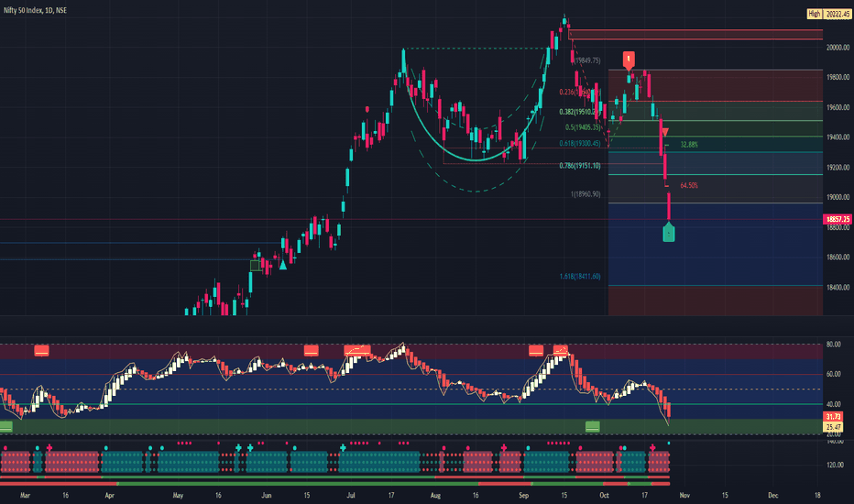
Task: Click the 20000.00 price axis label
Action: tap(838, 48)
